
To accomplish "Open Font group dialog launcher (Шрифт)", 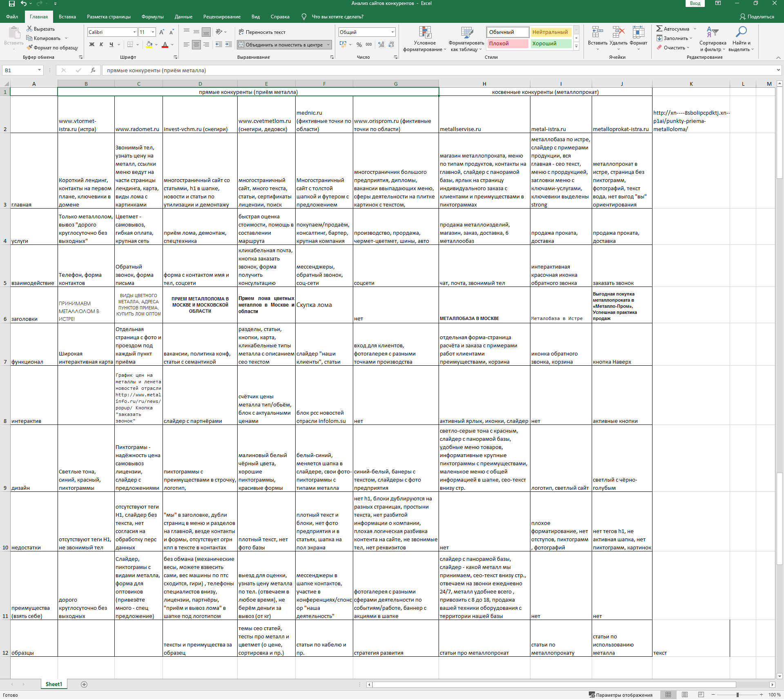I will coord(176,57).
